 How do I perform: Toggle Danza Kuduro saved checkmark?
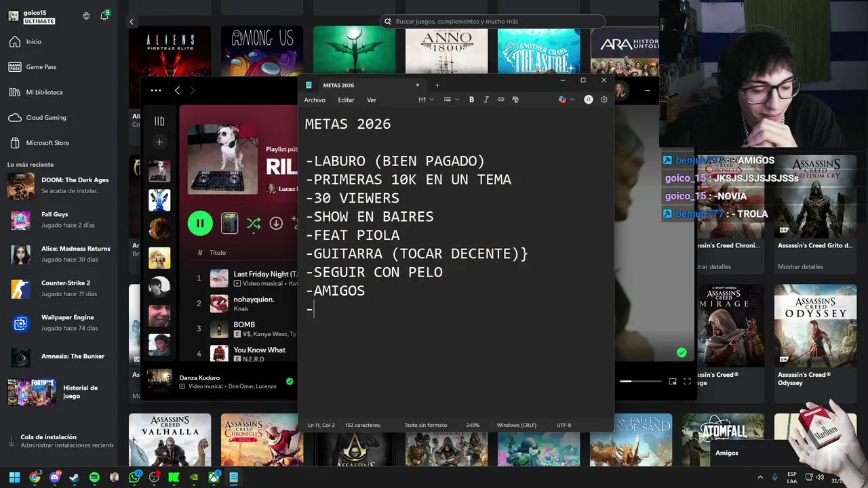pyautogui.click(x=290, y=382)
